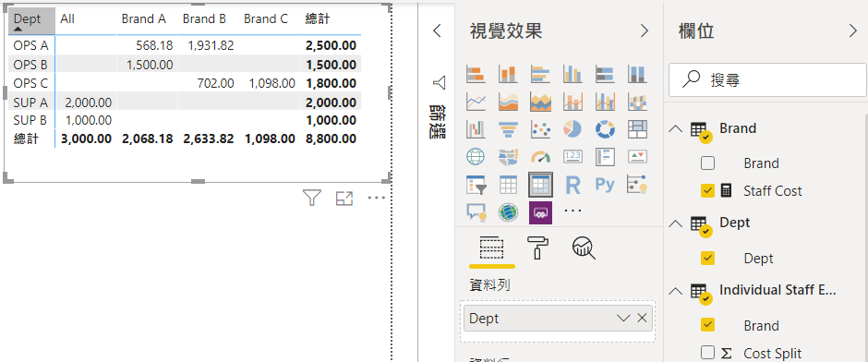Uncheck Brand under Individual Staff table

click(707, 325)
